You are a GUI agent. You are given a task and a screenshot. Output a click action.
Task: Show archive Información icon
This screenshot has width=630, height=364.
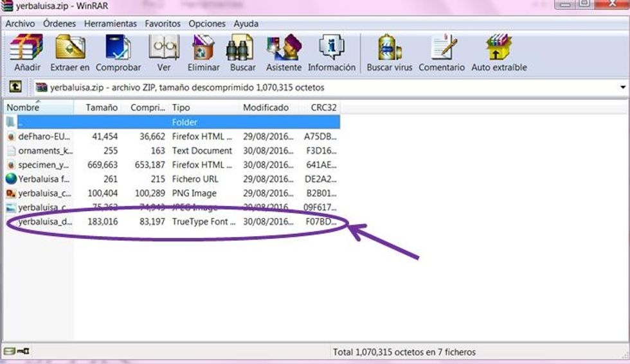pyautogui.click(x=332, y=47)
